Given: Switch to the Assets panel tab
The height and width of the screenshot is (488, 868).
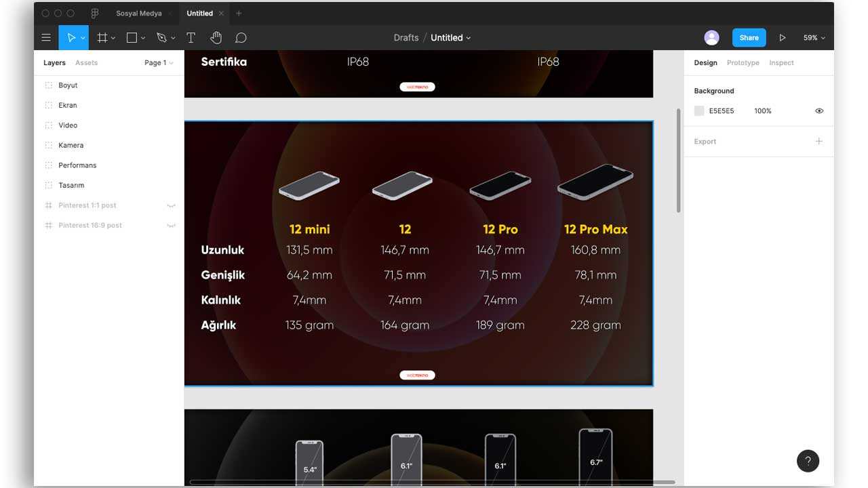Looking at the screenshot, I should (86, 62).
